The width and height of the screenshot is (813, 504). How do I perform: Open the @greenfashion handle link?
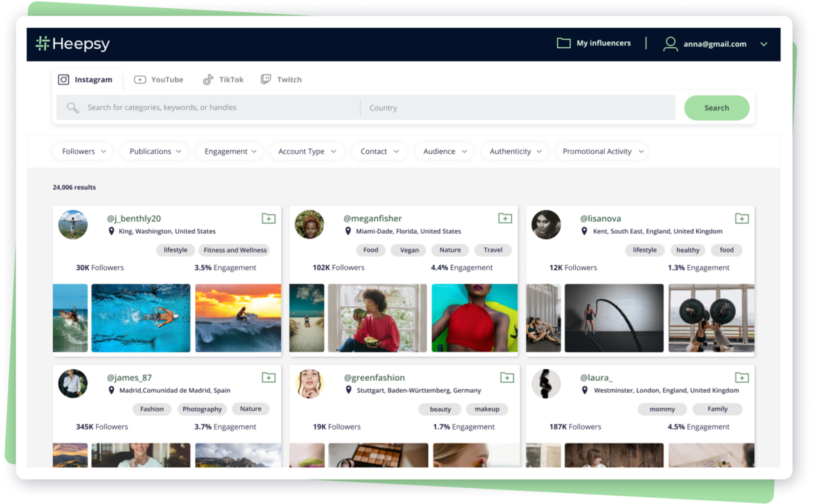tap(374, 377)
